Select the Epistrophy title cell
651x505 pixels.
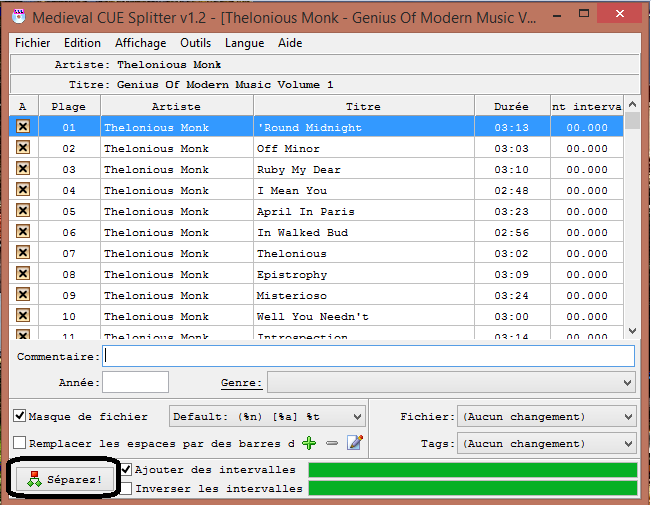(x=364, y=274)
